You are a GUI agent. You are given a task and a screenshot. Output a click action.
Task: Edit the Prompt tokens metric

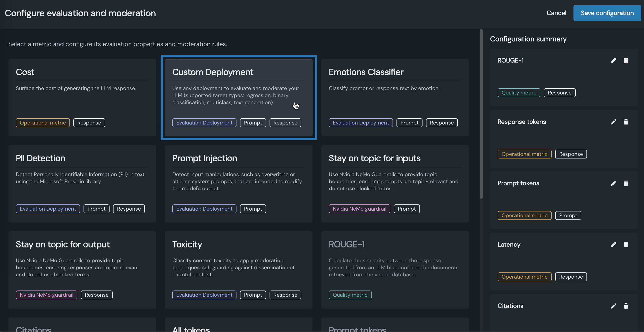(x=613, y=183)
